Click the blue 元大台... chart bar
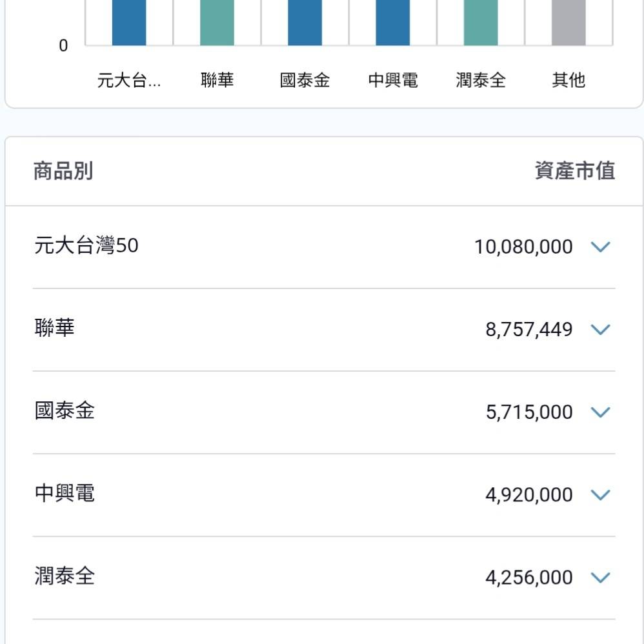This screenshot has width=644, height=644. 129,23
